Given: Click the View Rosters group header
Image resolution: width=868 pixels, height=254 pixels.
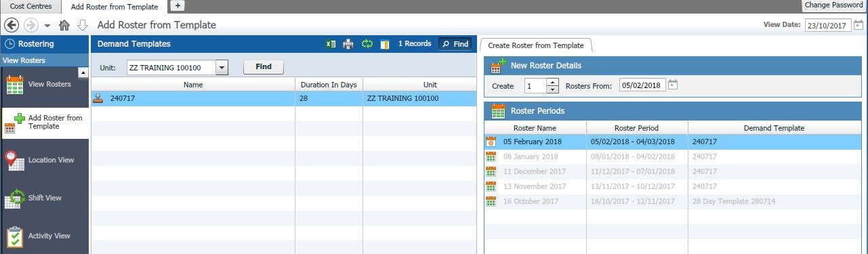Looking at the screenshot, I should pos(45,60).
